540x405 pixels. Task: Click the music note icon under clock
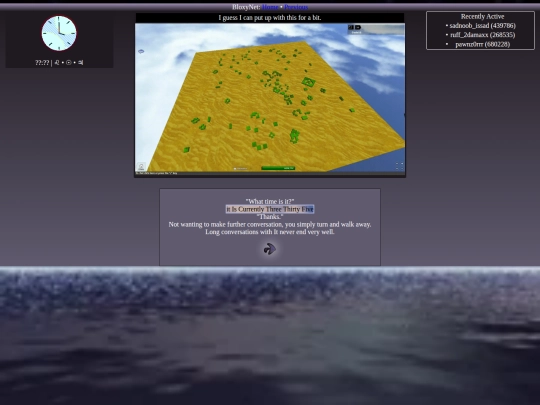(57, 62)
